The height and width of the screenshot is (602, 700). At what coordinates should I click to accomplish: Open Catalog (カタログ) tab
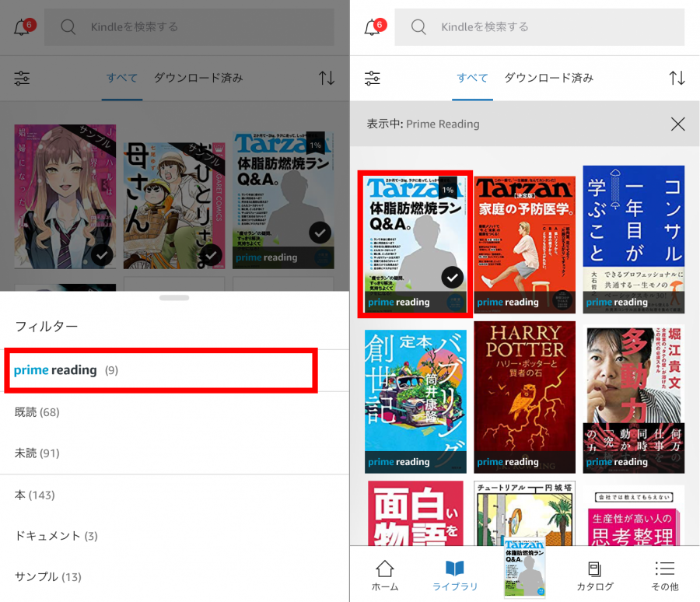pos(595,576)
